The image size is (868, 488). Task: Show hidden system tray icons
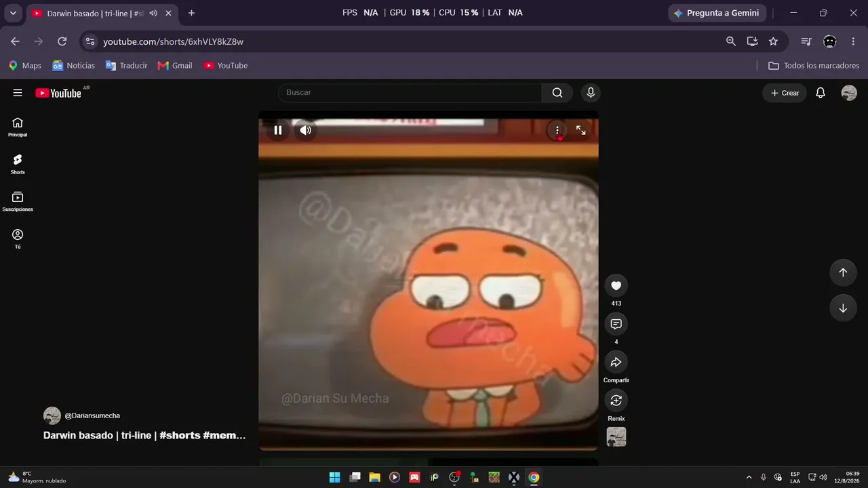pos(749,477)
